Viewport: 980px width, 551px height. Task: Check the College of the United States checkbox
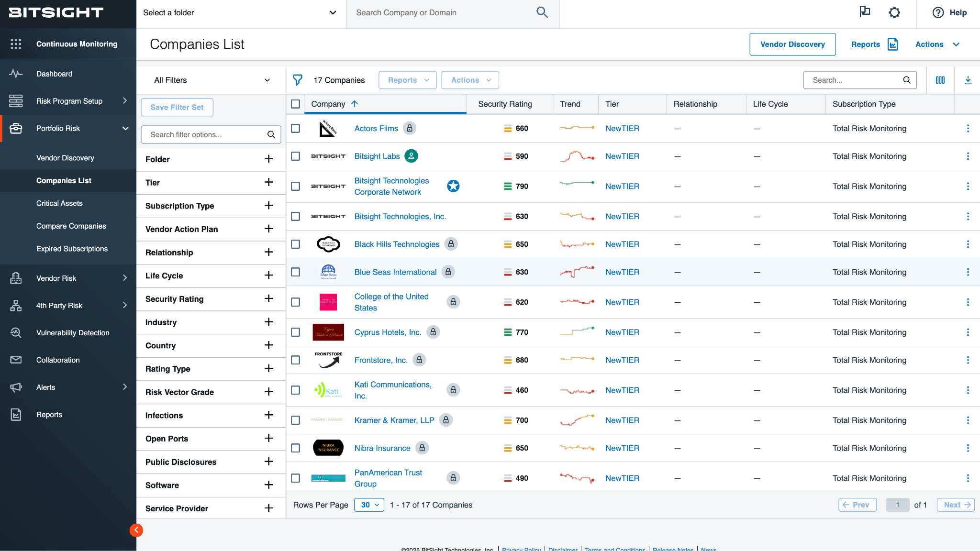coord(295,302)
